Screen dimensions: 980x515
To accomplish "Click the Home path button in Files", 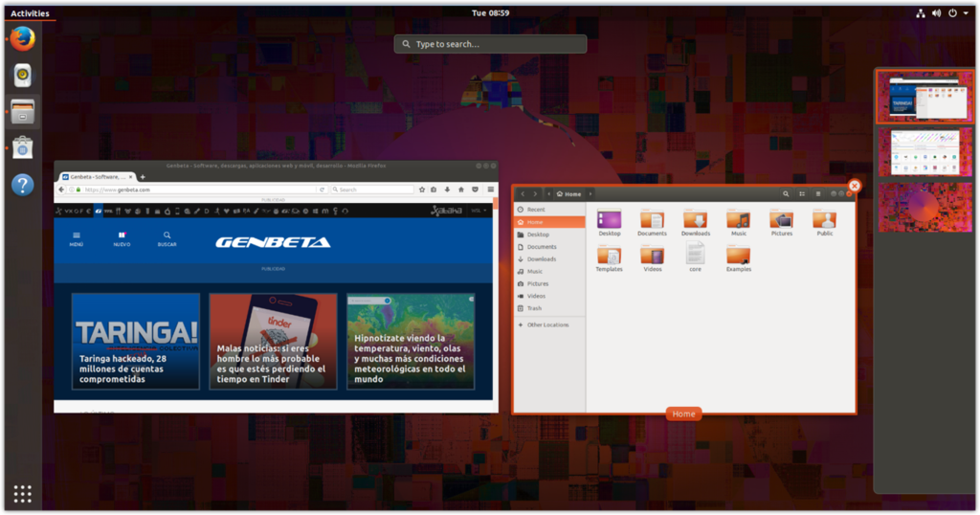I will 568,193.
